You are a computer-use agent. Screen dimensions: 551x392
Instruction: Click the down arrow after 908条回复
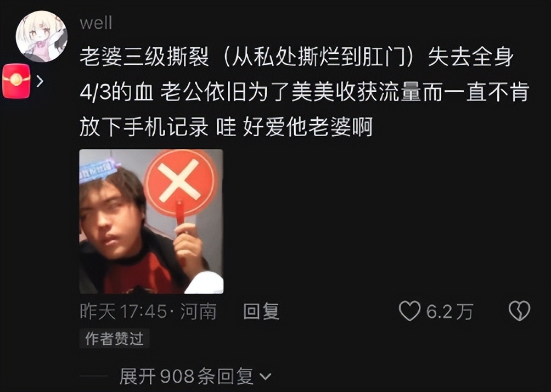(x=265, y=377)
